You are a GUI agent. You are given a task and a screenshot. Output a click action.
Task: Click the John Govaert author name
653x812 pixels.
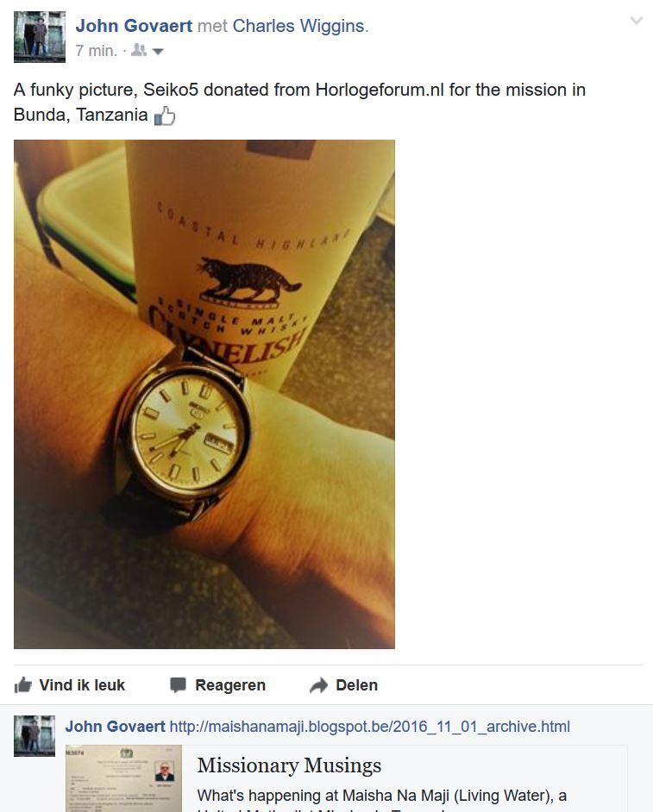click(134, 26)
